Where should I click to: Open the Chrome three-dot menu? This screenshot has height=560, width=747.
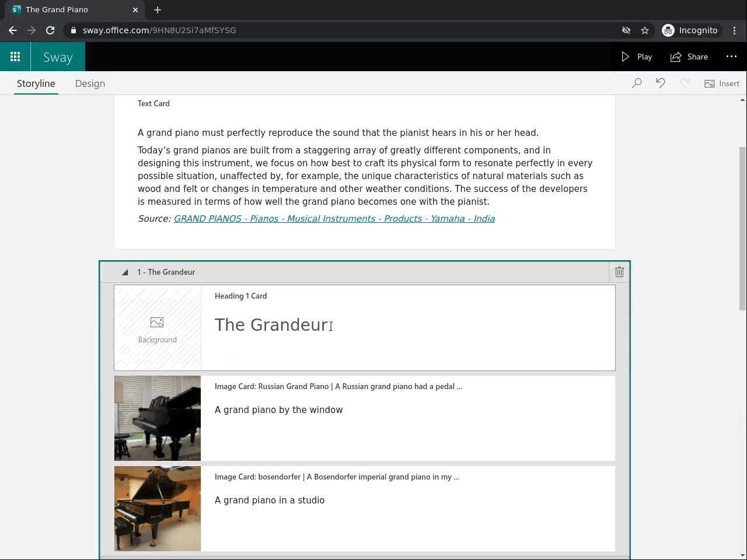(734, 30)
